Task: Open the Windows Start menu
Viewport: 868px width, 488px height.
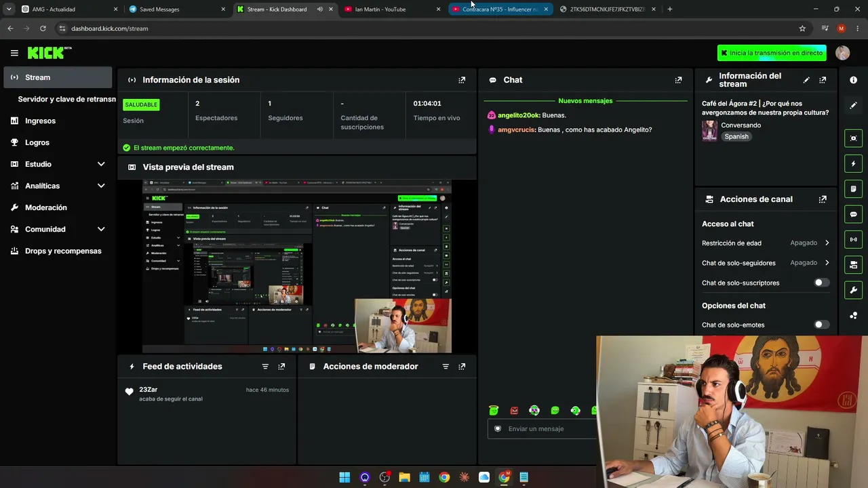Action: click(x=344, y=477)
